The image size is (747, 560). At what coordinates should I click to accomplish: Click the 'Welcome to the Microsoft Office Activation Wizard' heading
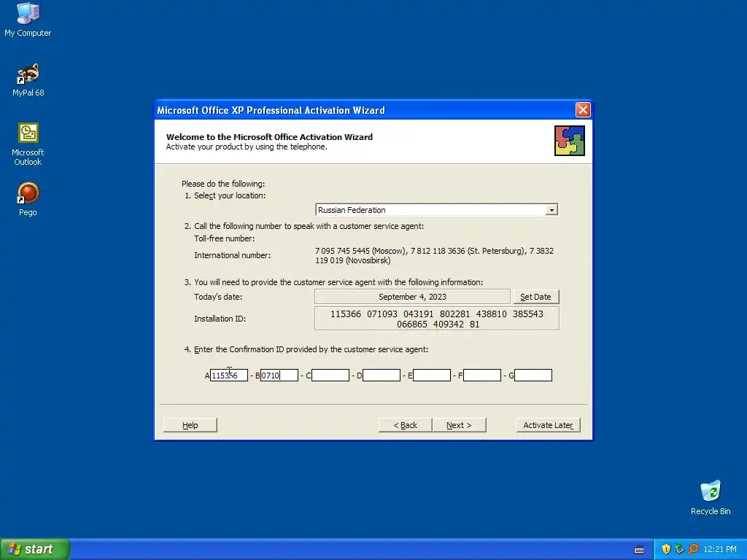point(269,136)
